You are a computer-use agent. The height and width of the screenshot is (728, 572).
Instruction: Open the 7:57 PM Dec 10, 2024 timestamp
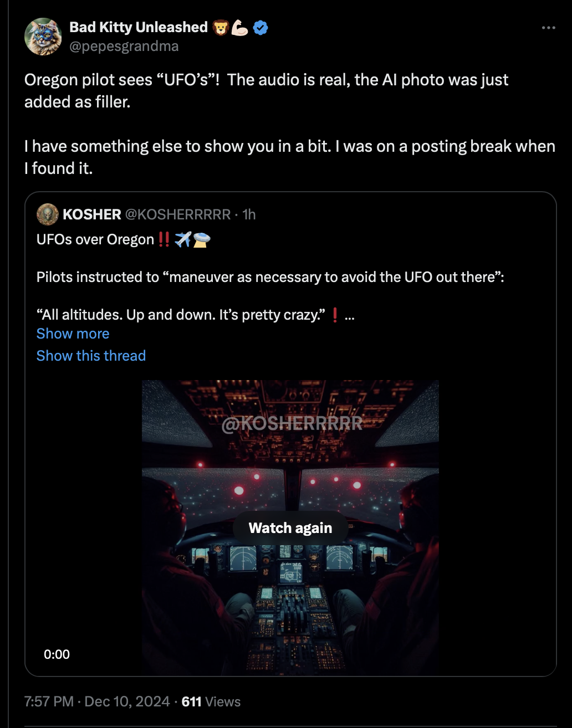[x=97, y=701]
